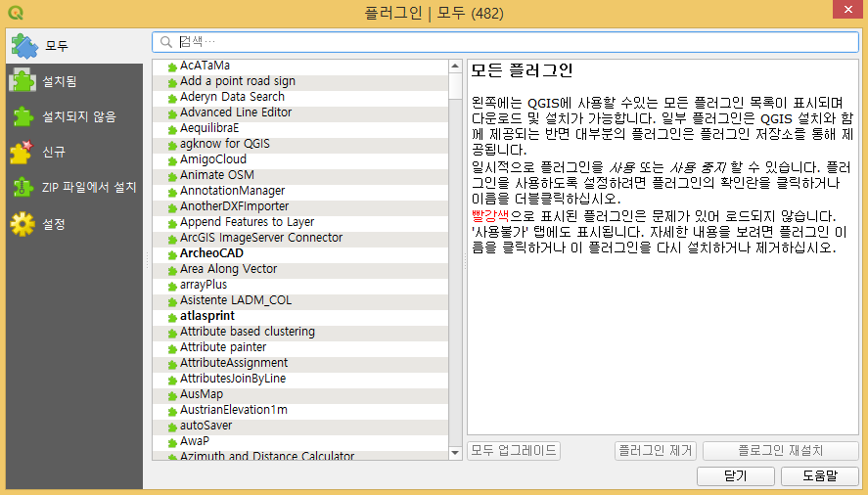
Task: Click the plugin icon beside Attribute painter
Action: coord(172,349)
